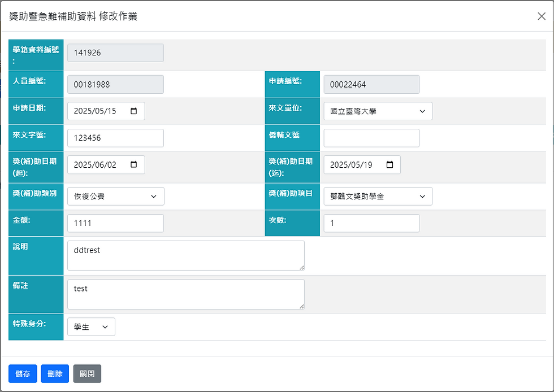Click the 學籍資料編號 field
The image size is (554, 392).
[x=115, y=53]
